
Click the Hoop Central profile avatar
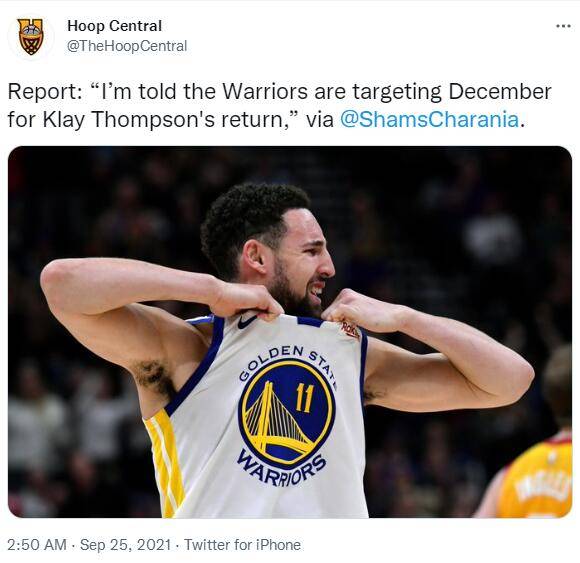(x=30, y=37)
